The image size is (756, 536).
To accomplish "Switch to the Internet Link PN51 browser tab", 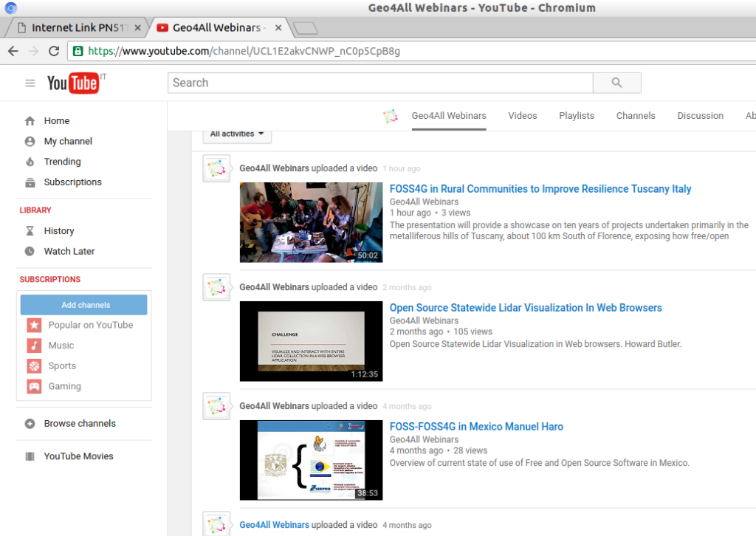I will [x=75, y=28].
